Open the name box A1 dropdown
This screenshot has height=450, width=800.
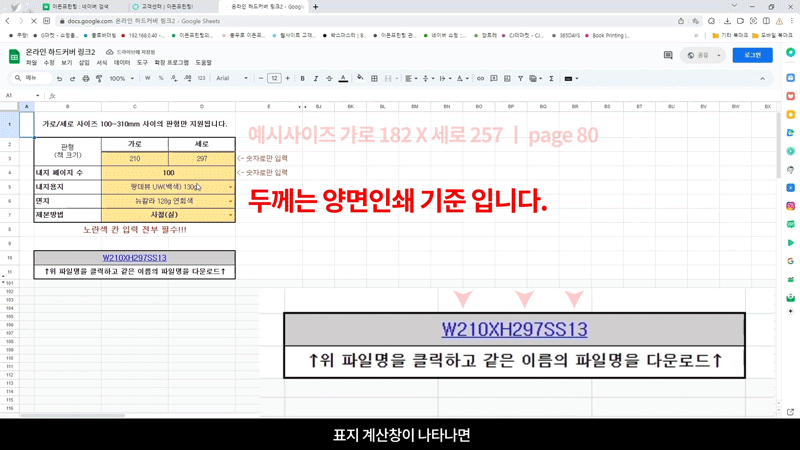click(x=37, y=95)
